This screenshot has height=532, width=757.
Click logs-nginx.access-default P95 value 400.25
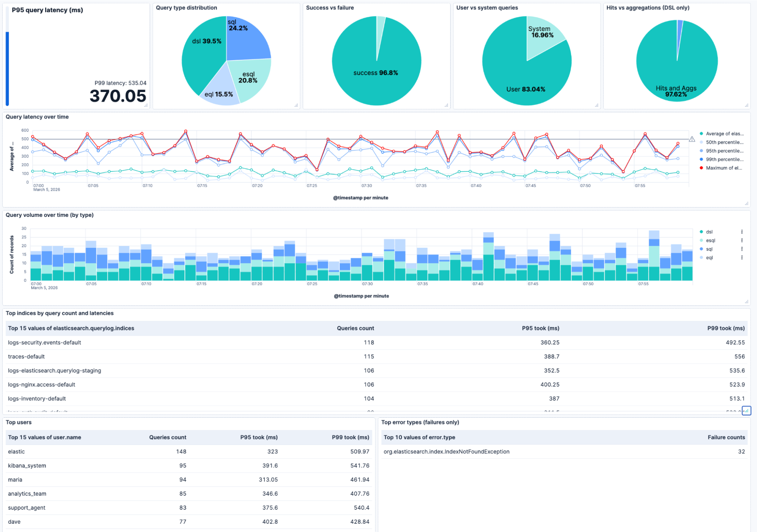tap(550, 384)
